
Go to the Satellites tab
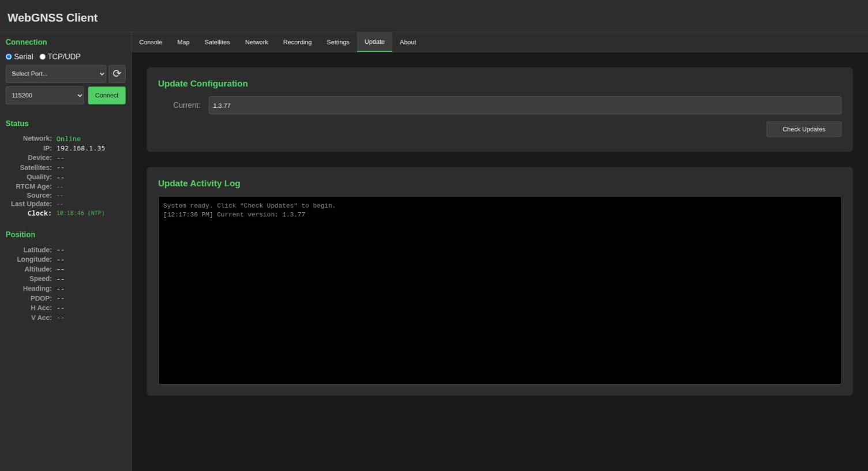[217, 42]
